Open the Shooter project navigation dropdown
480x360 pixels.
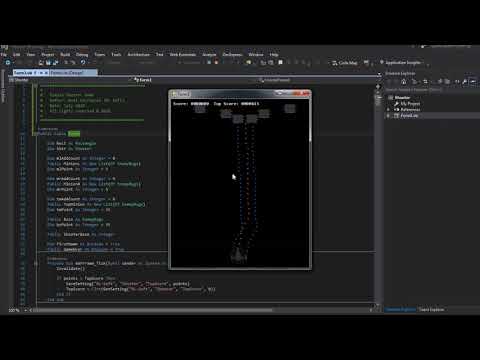[x=68, y=80]
